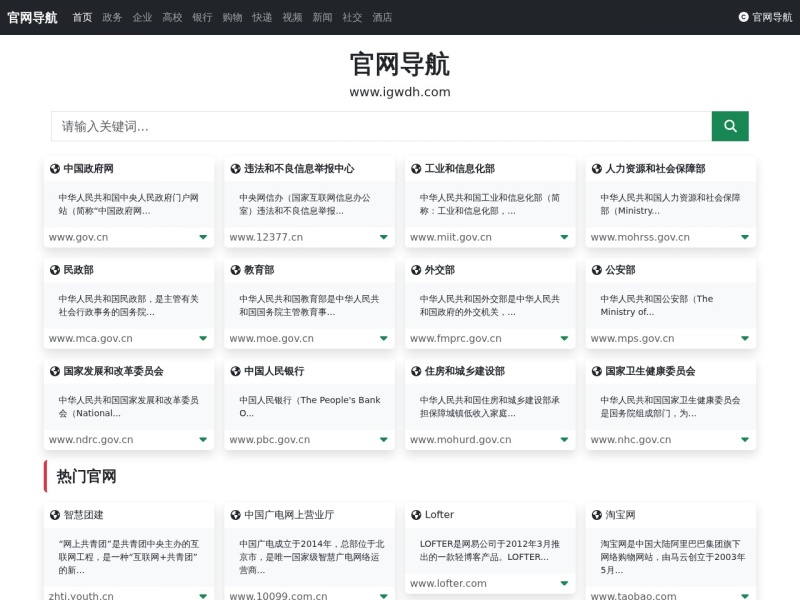Open the 企业 nav item
The width and height of the screenshot is (800, 600).
coord(142,17)
